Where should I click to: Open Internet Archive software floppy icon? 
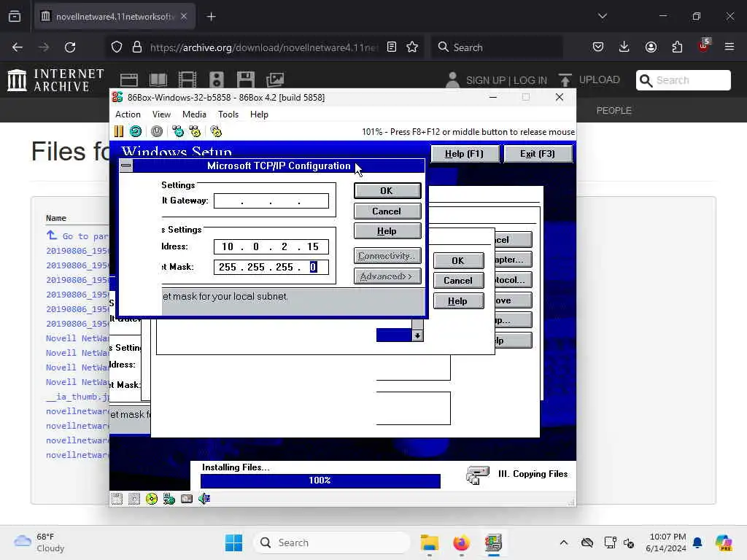[246, 80]
